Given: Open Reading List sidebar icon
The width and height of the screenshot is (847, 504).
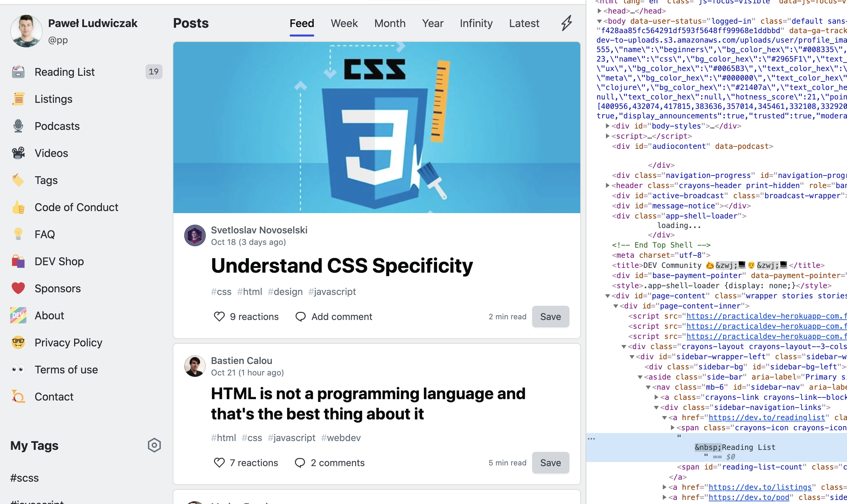Looking at the screenshot, I should [18, 72].
